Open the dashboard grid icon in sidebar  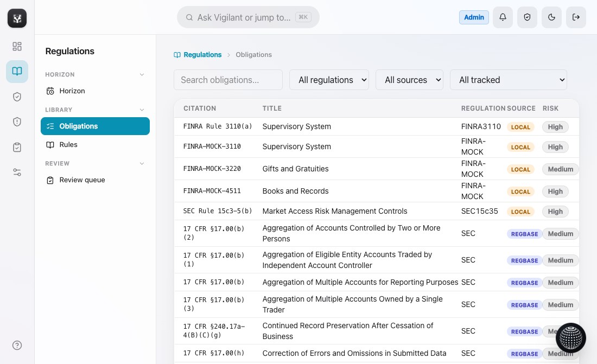tap(17, 47)
